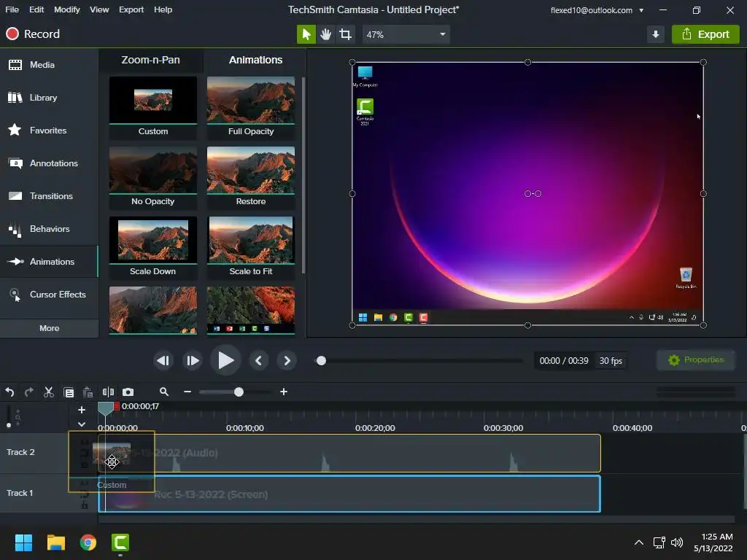The height and width of the screenshot is (560, 747).
Task: Open the Media panel in sidebar
Action: pos(49,65)
